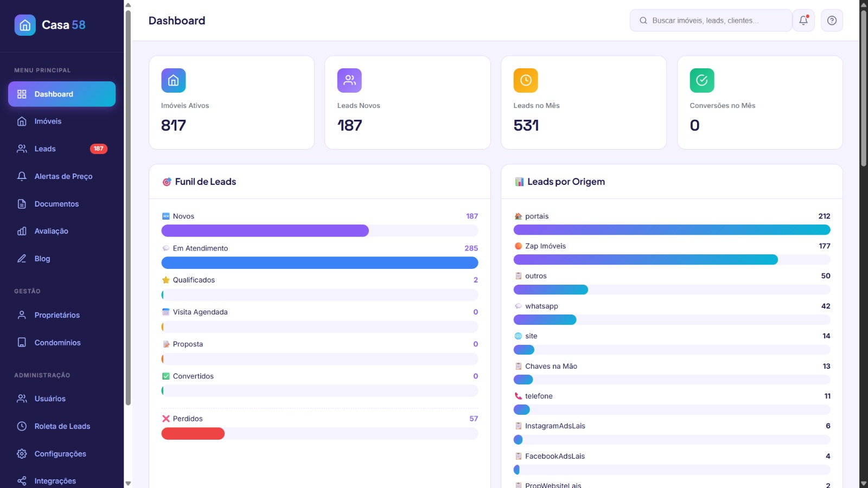Viewport: 868px width, 488px height.
Task: Click the Em Atendimento funnel bar
Action: [320, 263]
